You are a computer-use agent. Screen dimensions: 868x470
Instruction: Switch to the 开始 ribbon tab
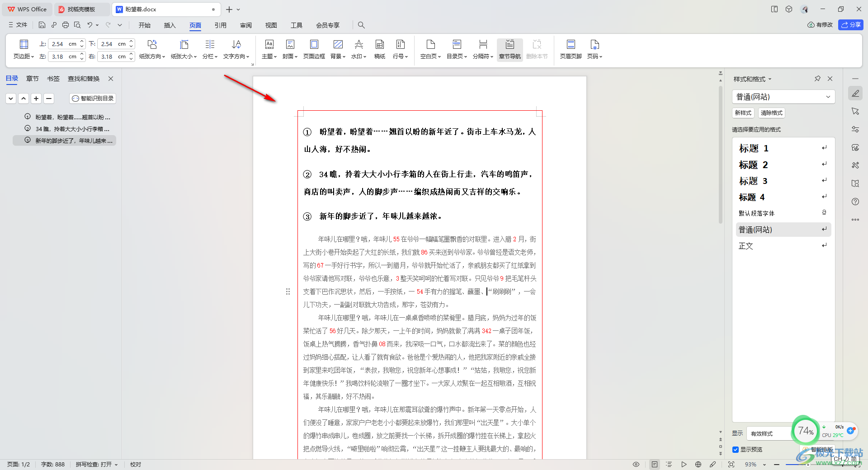tap(145, 25)
